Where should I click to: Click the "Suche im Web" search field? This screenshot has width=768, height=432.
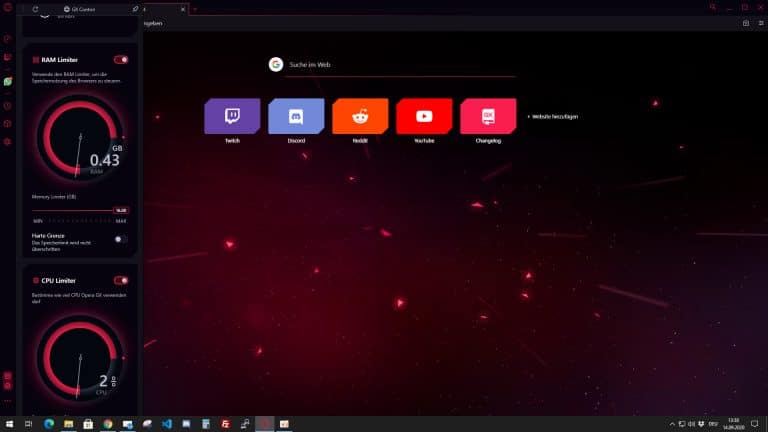tap(400, 65)
